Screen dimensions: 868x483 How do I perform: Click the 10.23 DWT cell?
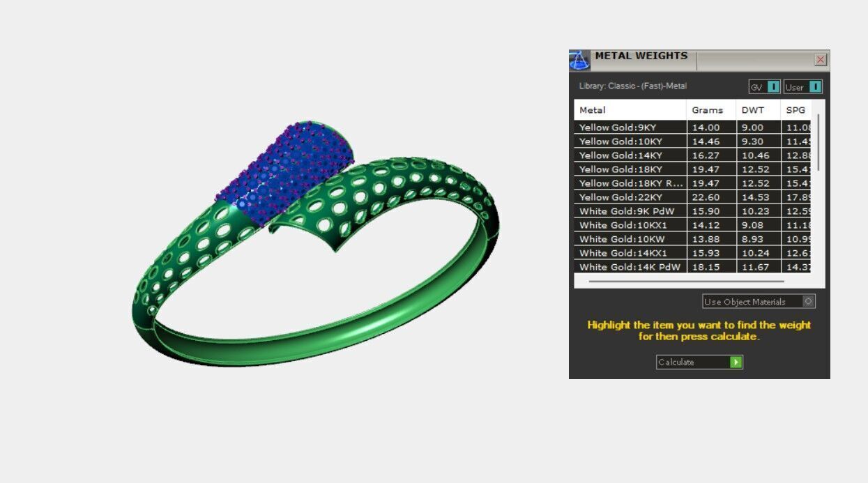click(x=759, y=211)
